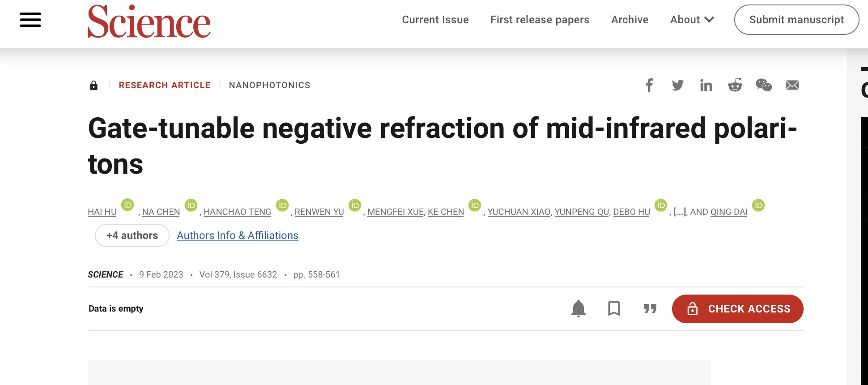Image resolution: width=868 pixels, height=385 pixels.
Task: Expand the +4 authors list
Action: point(132,235)
